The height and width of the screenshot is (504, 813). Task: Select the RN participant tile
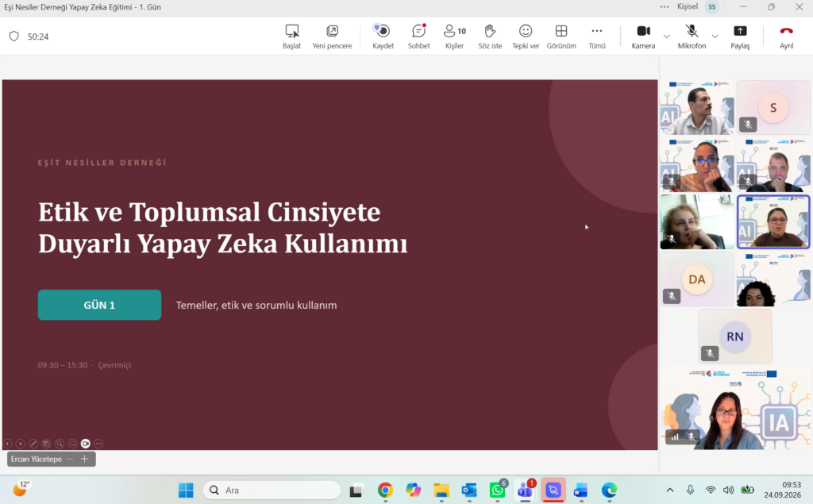pos(735,336)
